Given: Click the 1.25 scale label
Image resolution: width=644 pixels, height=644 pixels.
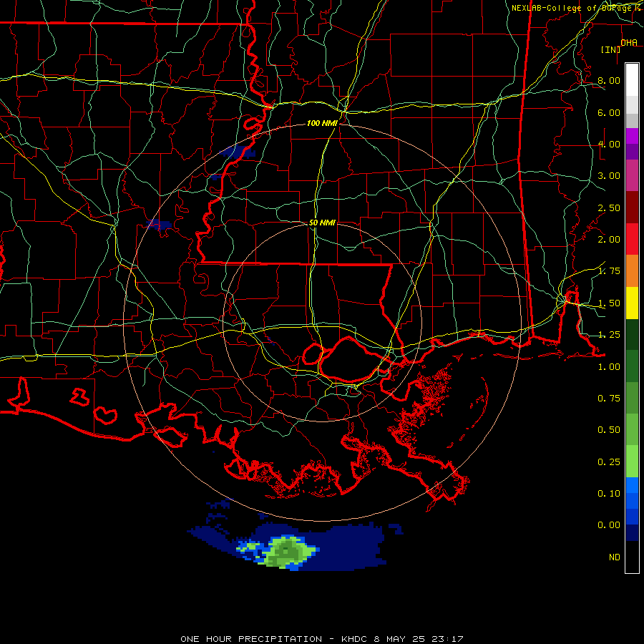Looking at the screenshot, I should [609, 335].
